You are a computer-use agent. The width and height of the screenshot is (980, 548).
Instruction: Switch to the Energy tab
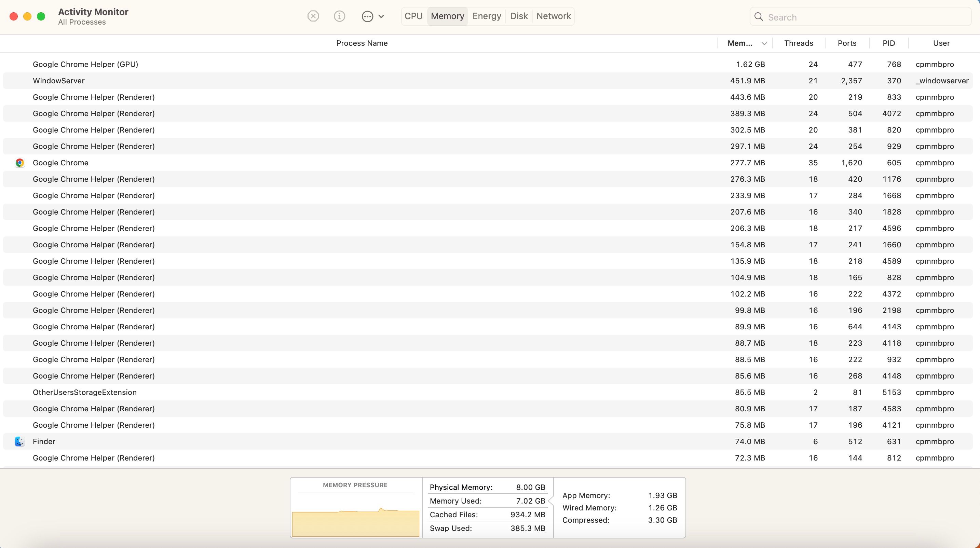487,16
